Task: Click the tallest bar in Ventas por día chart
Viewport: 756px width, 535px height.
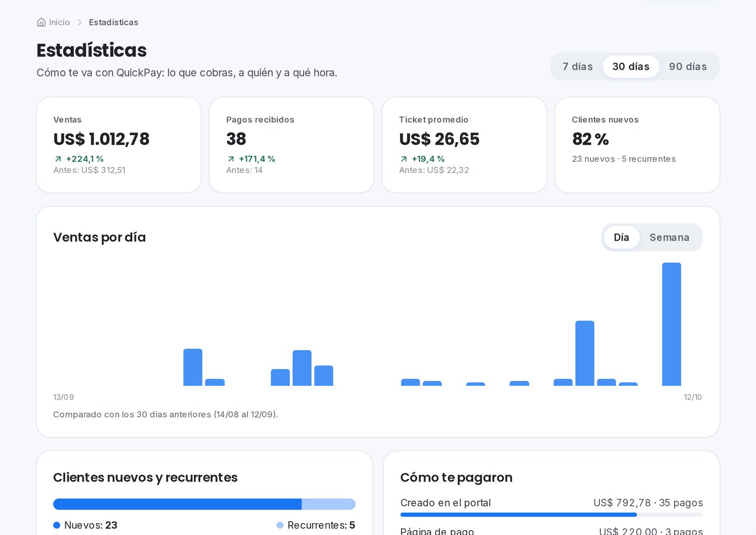Action: pos(671,324)
